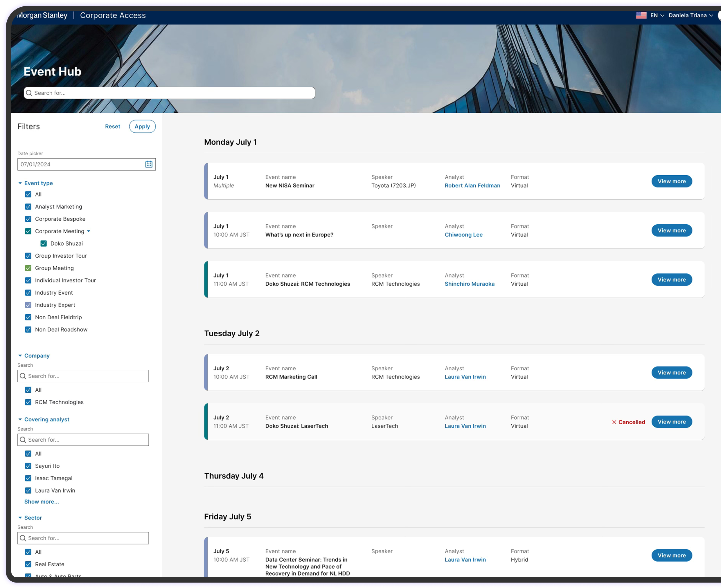The width and height of the screenshot is (721, 588).
Task: Open the Daniela Triana user dropdown
Action: [691, 15]
